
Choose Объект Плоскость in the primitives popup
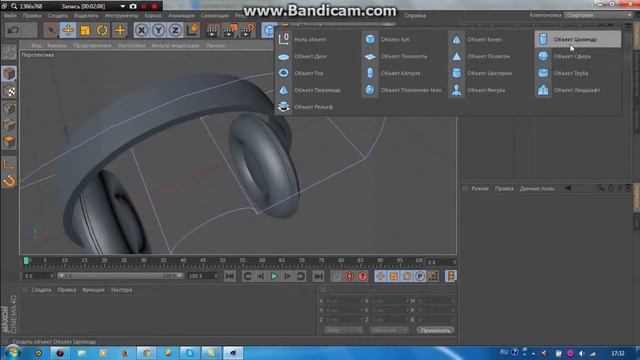[x=404, y=56]
